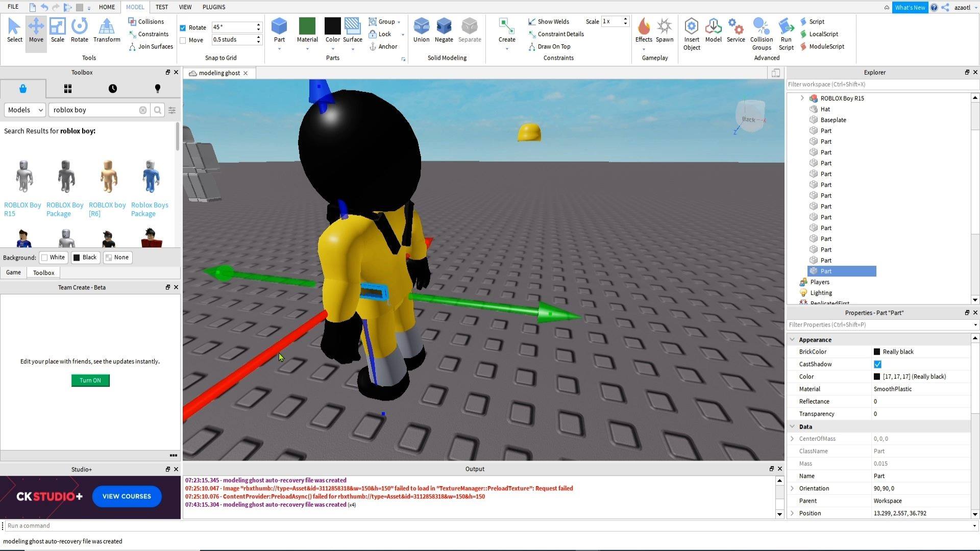Click the Surface tool icon

[x=352, y=27]
